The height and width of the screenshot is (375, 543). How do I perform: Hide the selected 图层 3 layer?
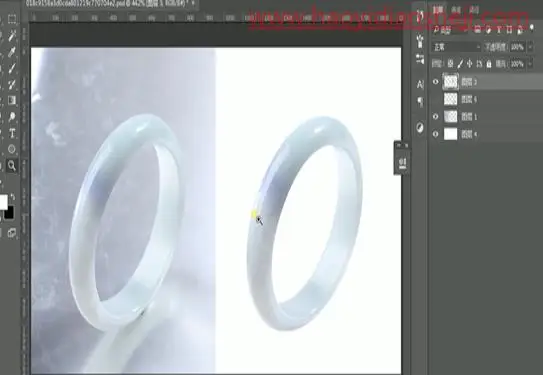point(435,82)
